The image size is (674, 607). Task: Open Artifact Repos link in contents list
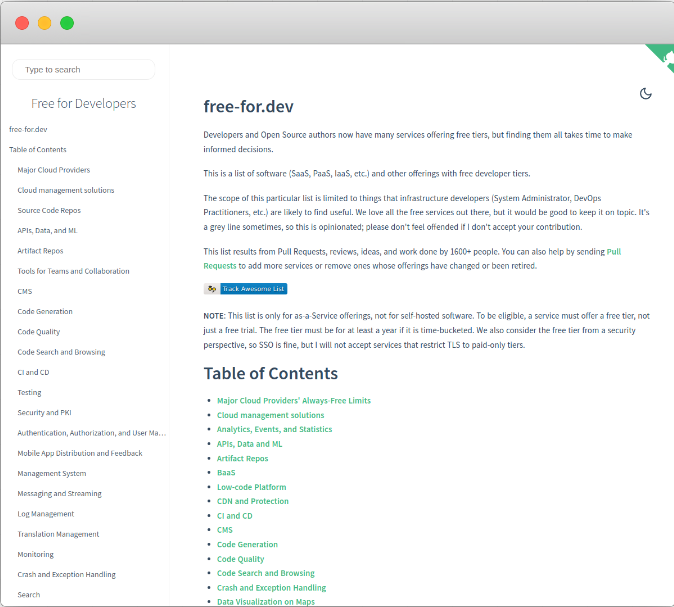point(242,459)
